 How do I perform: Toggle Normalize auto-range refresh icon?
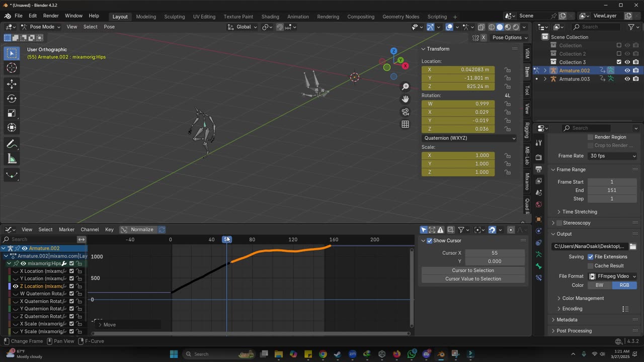click(x=162, y=230)
